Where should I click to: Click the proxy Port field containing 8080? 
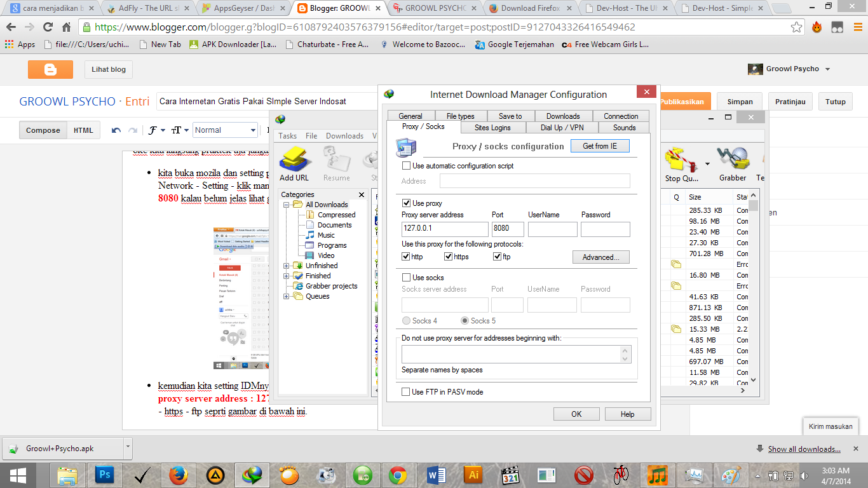tap(508, 229)
